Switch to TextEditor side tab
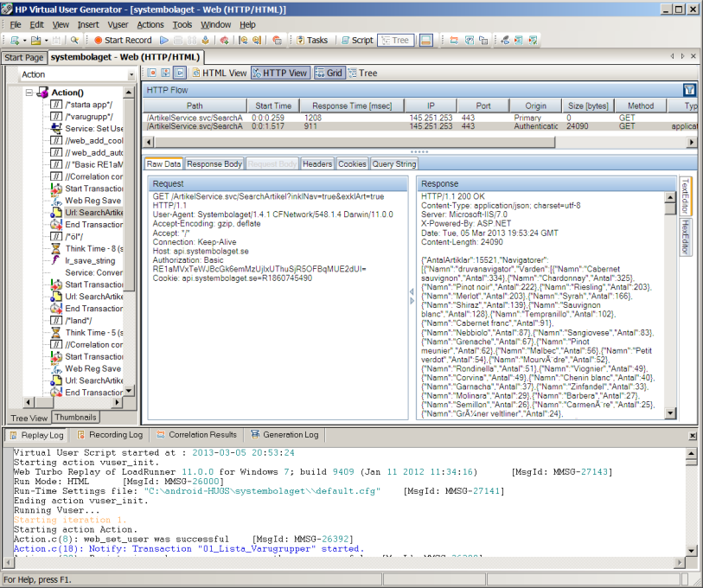703x588 pixels. click(x=685, y=196)
